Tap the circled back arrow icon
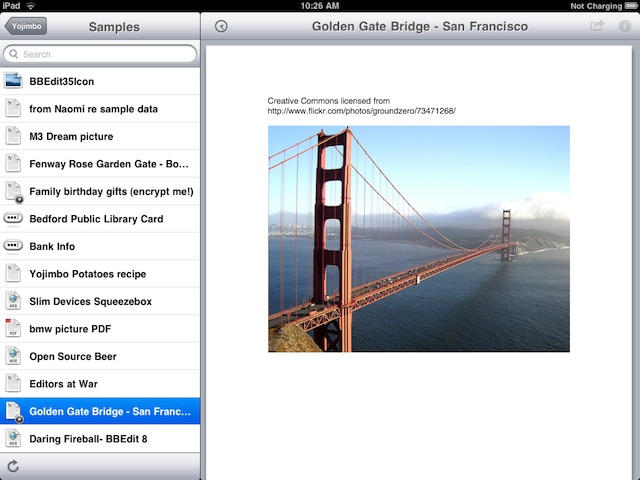Screen dimensions: 640x480 click(221, 27)
